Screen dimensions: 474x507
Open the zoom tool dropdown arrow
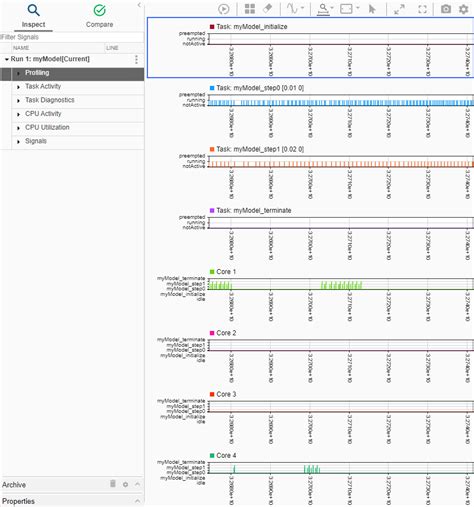332,8
